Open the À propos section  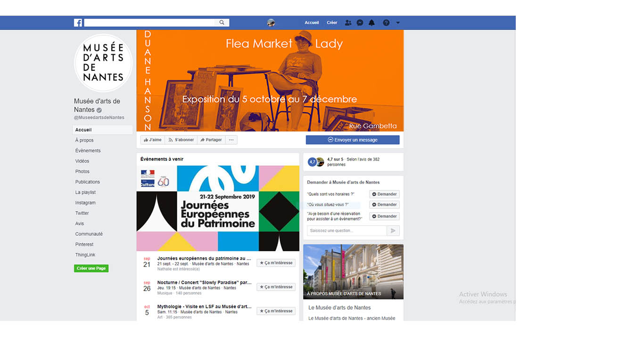(84, 140)
